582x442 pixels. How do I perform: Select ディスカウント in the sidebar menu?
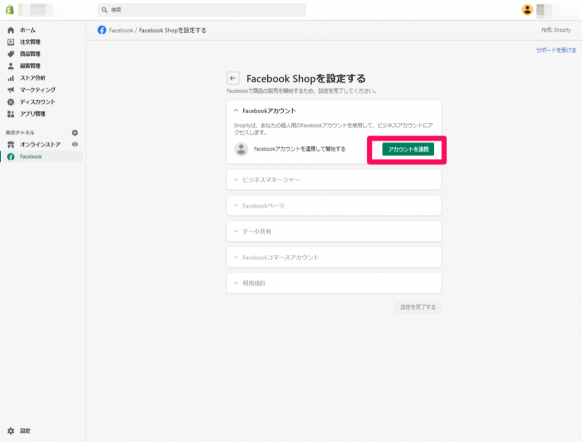[37, 102]
